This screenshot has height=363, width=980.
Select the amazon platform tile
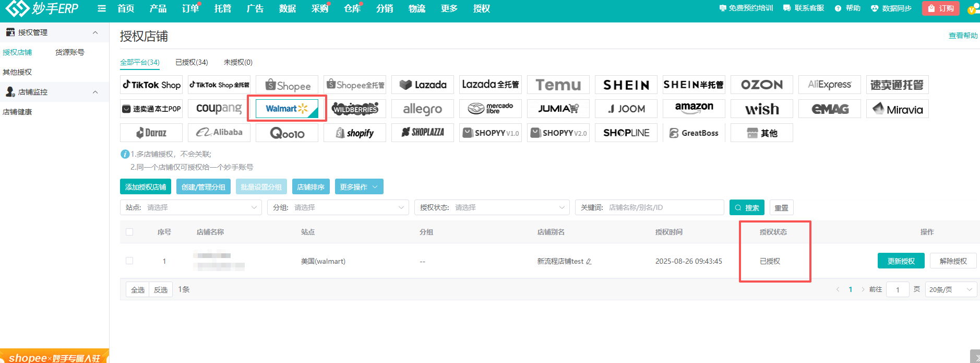[694, 109]
